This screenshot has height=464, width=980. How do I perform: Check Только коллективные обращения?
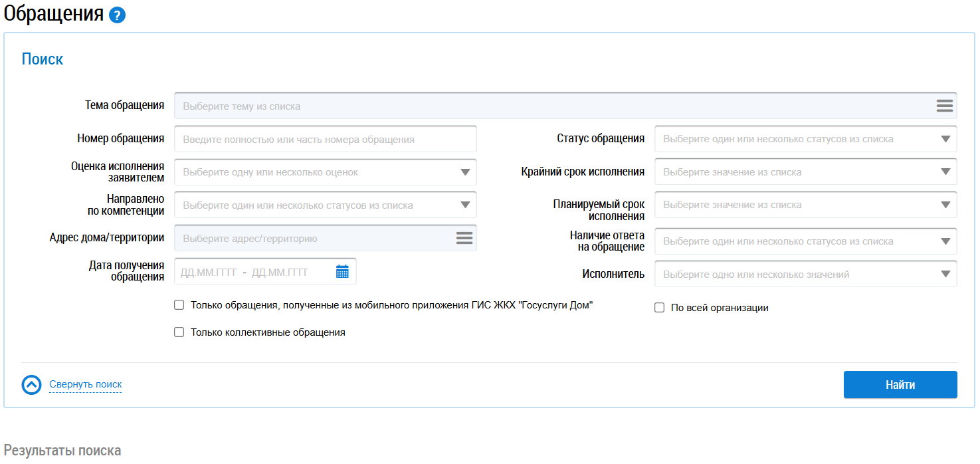click(x=179, y=332)
